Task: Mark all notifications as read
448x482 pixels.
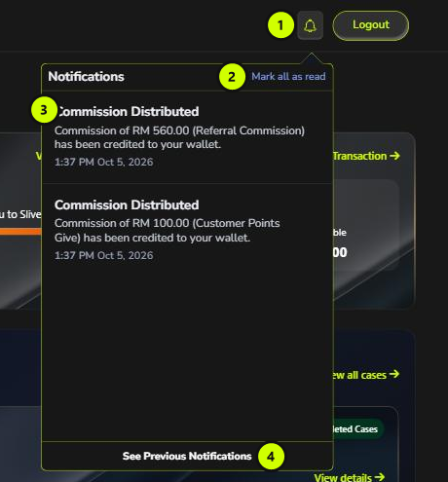Action: 288,77
